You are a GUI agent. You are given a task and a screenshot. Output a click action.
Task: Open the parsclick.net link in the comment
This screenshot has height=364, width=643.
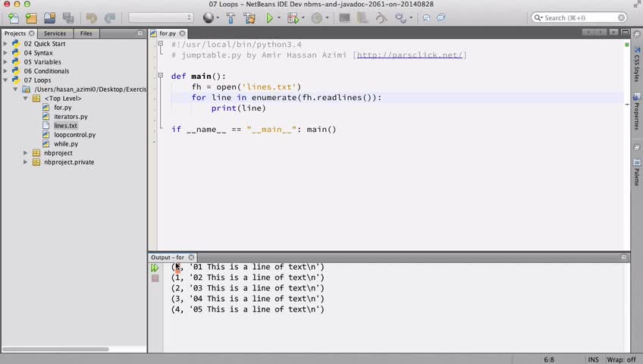coord(409,55)
